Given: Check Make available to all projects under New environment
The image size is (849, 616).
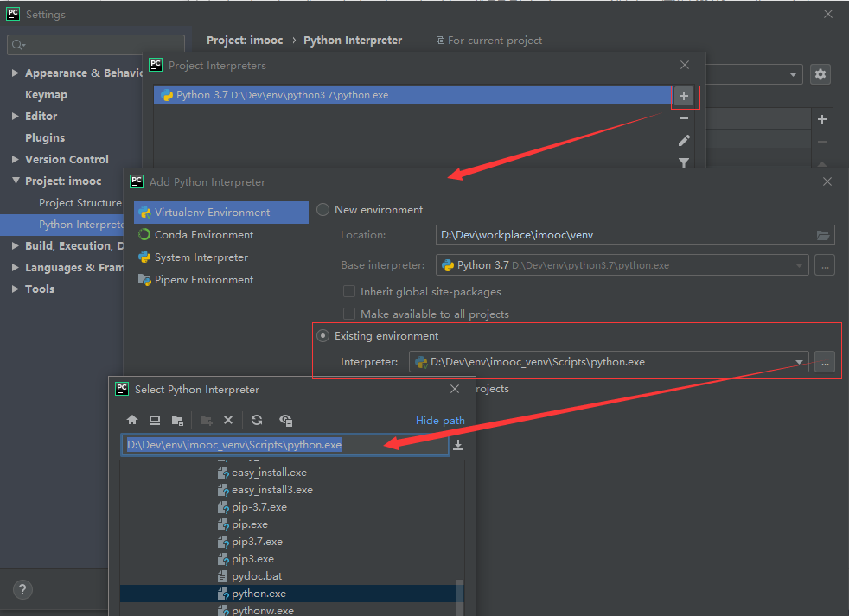Looking at the screenshot, I should click(349, 314).
